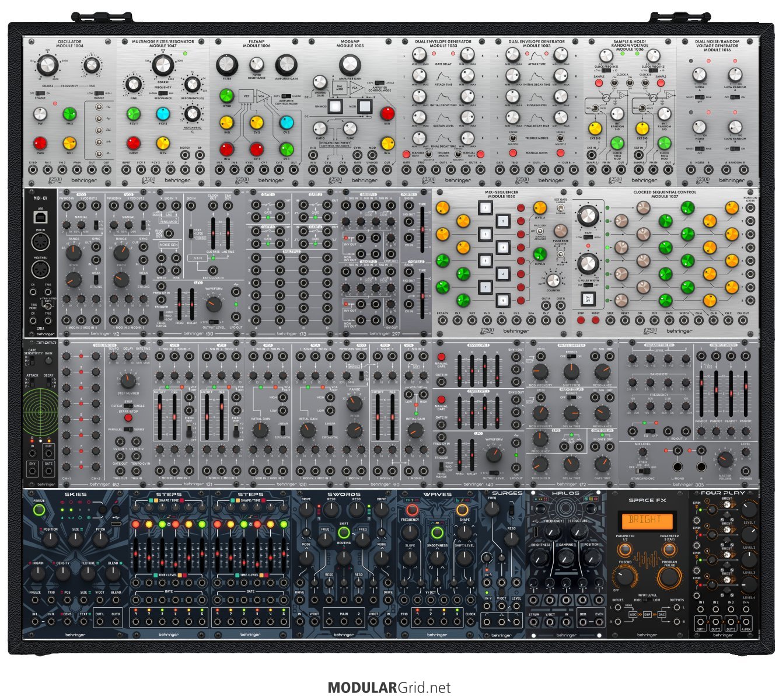Toggle the EXT GATE enable/disable switch
The width and height of the screenshot is (779, 700).
pyautogui.click(x=561, y=207)
